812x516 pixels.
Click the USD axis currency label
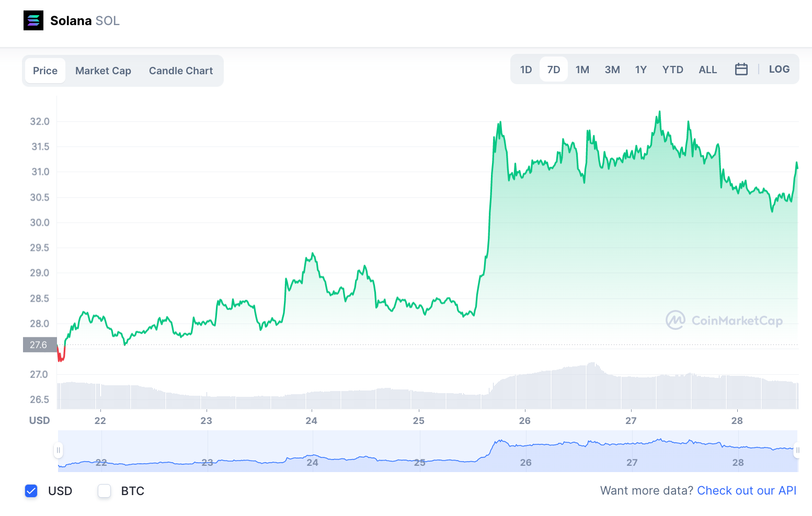[39, 420]
